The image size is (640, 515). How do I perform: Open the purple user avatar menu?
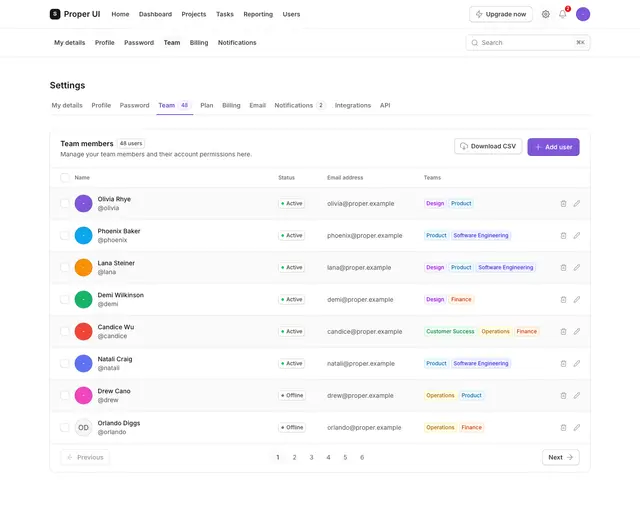(582, 14)
